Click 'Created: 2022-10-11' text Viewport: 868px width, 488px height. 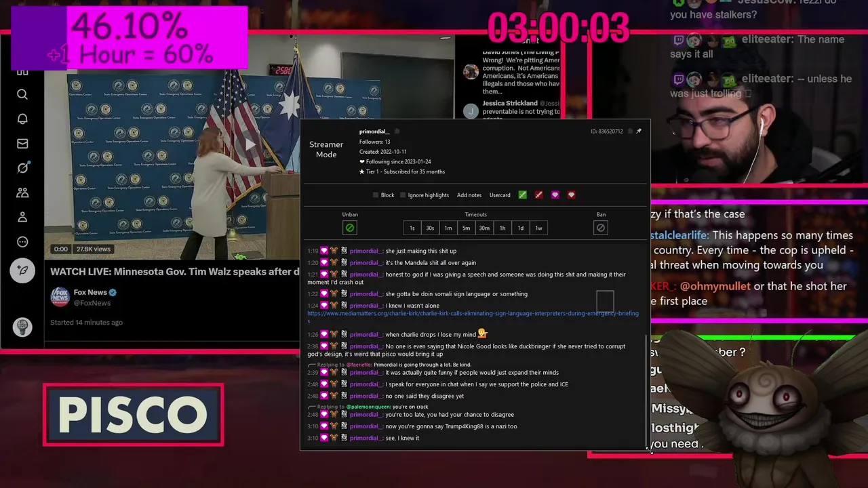coord(383,152)
